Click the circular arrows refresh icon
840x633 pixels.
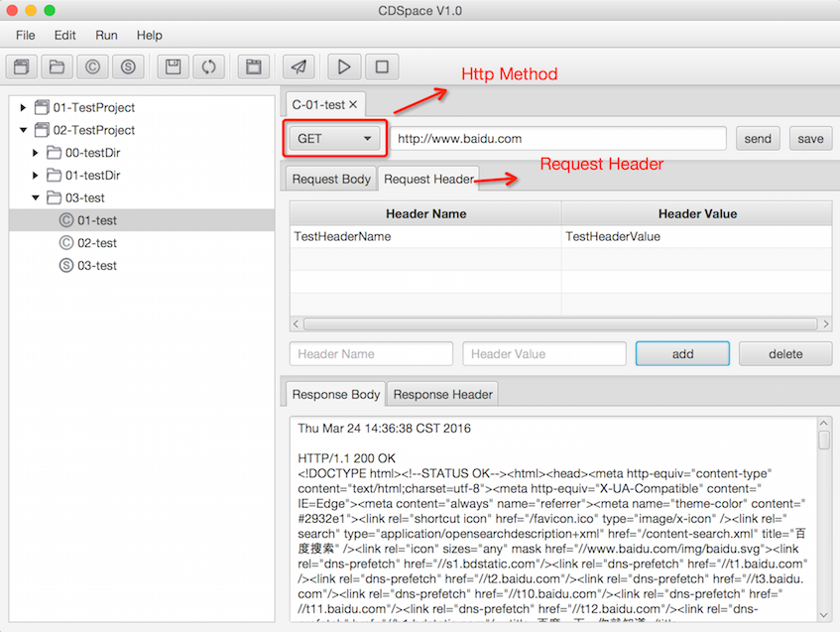click(208, 67)
